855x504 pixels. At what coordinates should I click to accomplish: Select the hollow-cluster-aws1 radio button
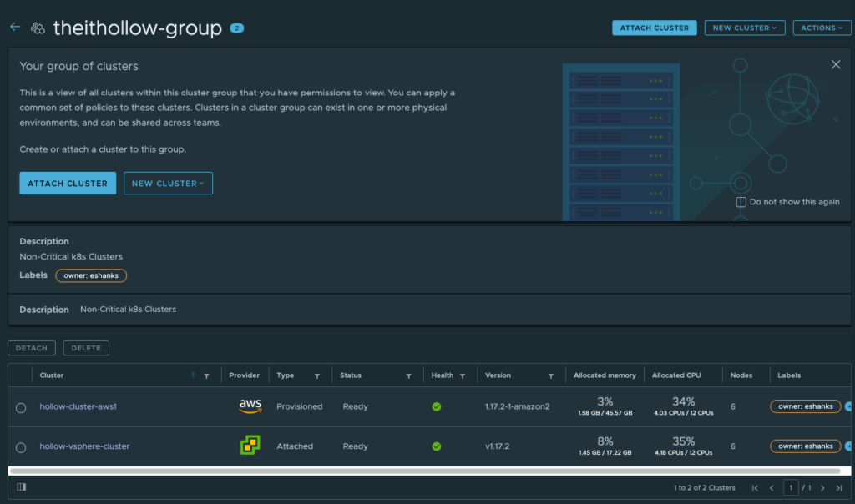pos(21,407)
